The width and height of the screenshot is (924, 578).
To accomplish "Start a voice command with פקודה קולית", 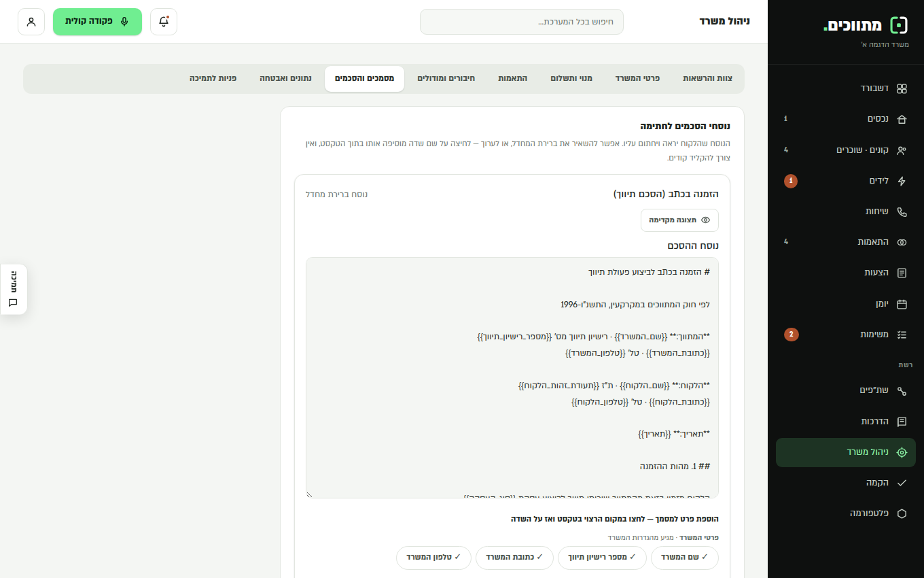I will click(97, 22).
